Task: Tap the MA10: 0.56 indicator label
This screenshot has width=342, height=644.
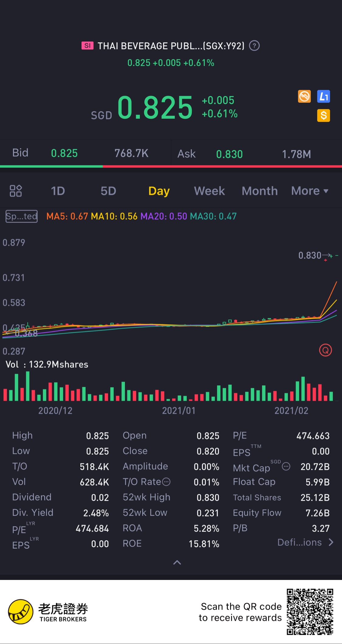Action: click(x=114, y=216)
